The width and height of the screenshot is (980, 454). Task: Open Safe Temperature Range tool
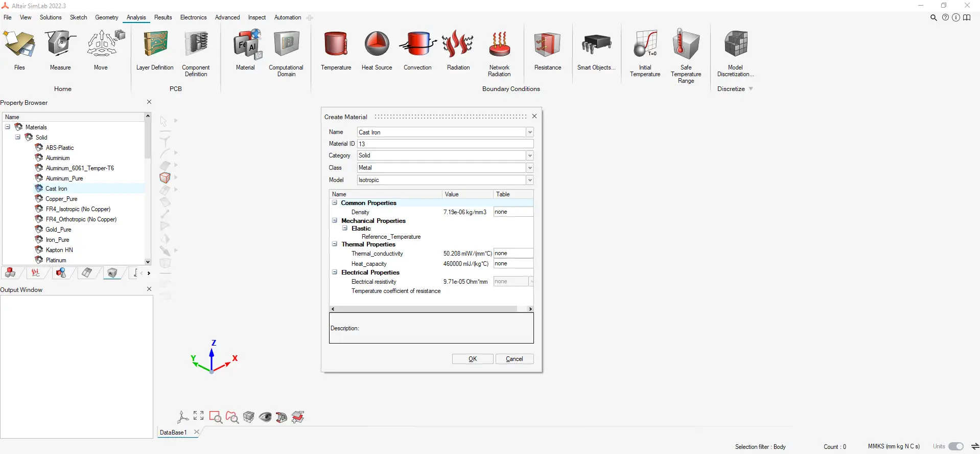[686, 56]
